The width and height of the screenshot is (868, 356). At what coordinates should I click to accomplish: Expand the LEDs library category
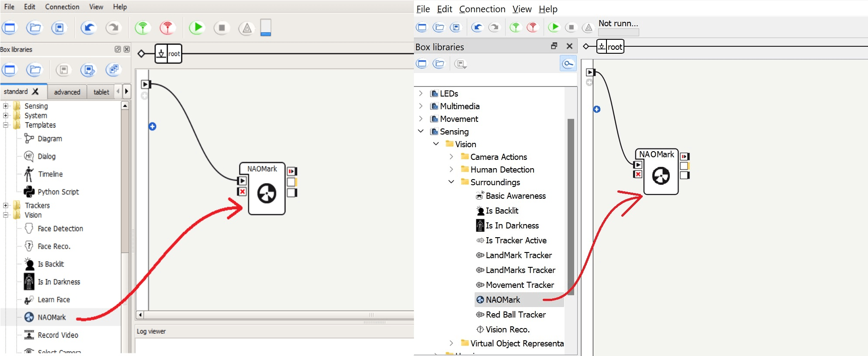pos(420,93)
